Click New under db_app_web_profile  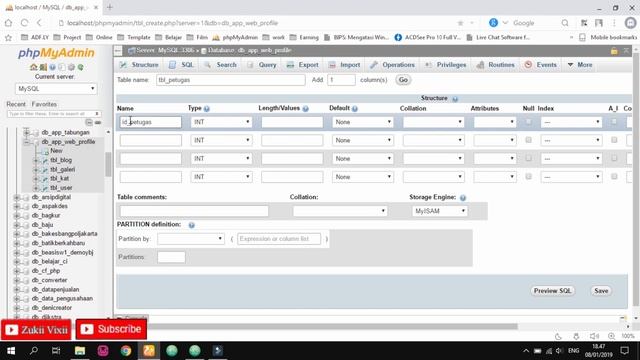coord(56,151)
